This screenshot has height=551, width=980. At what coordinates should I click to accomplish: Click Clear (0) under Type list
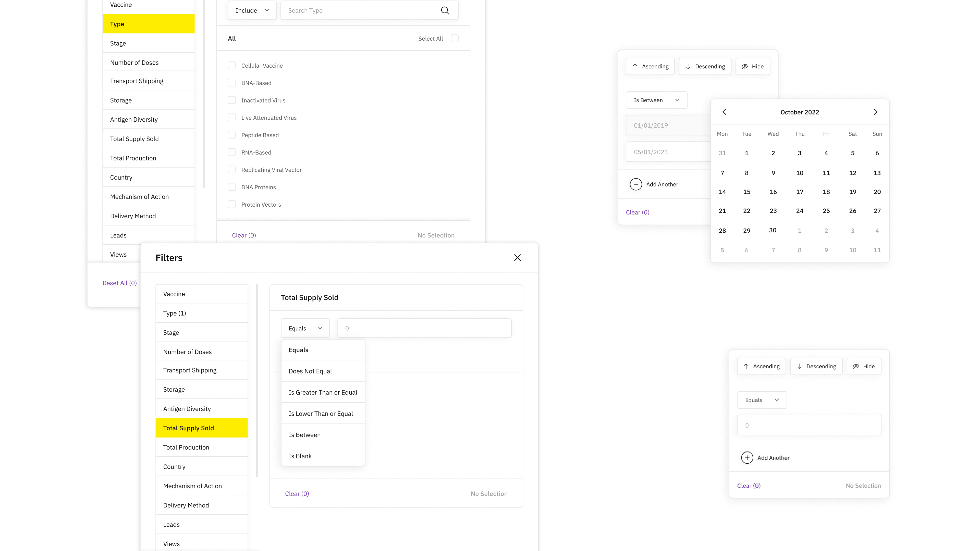coord(243,235)
